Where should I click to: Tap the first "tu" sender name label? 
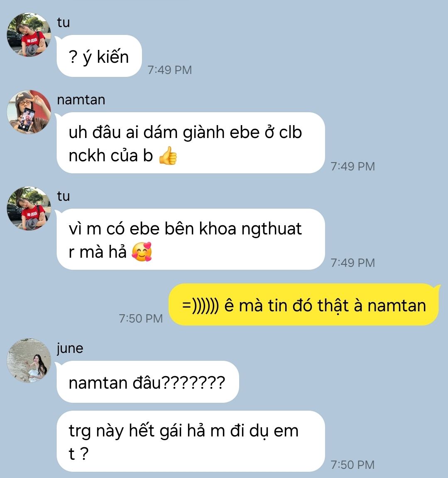point(64,22)
